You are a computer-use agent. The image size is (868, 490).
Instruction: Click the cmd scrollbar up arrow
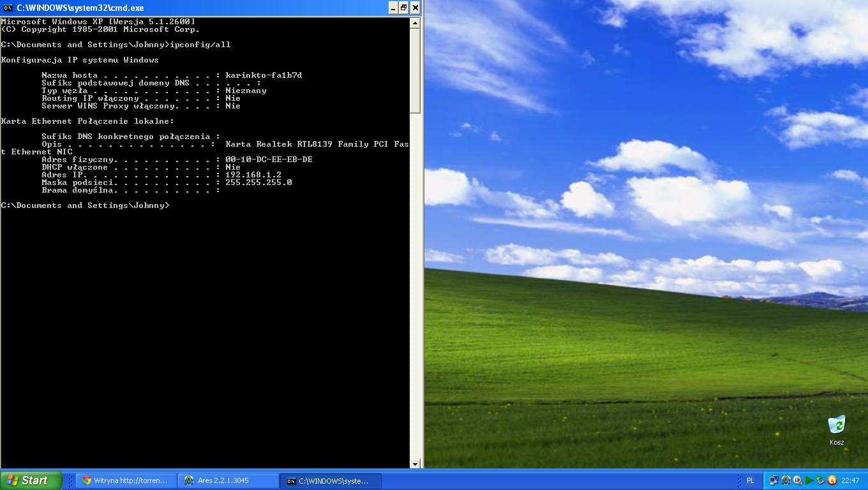click(415, 23)
